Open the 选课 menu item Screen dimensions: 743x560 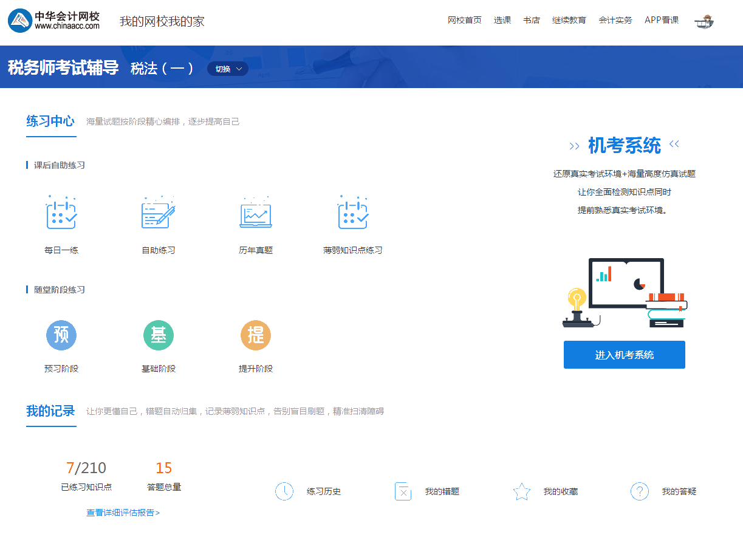point(502,20)
